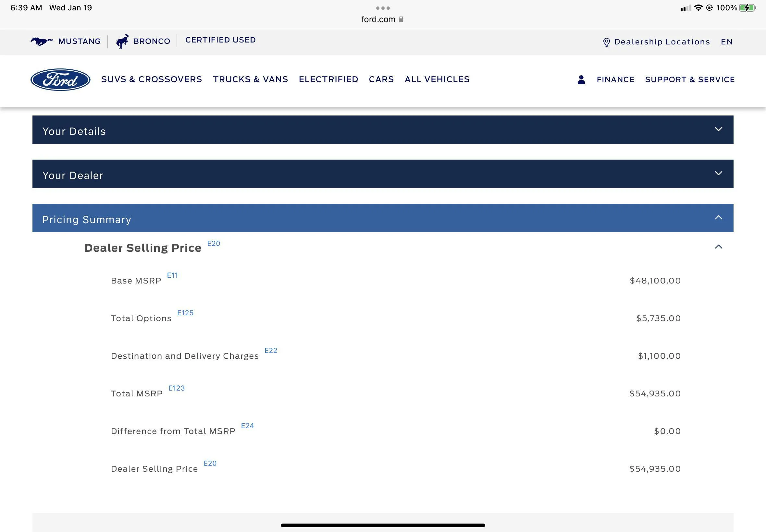Open footnote E11 next to Base MSRP
Viewport: 766px width, 532px height.
pyautogui.click(x=172, y=275)
